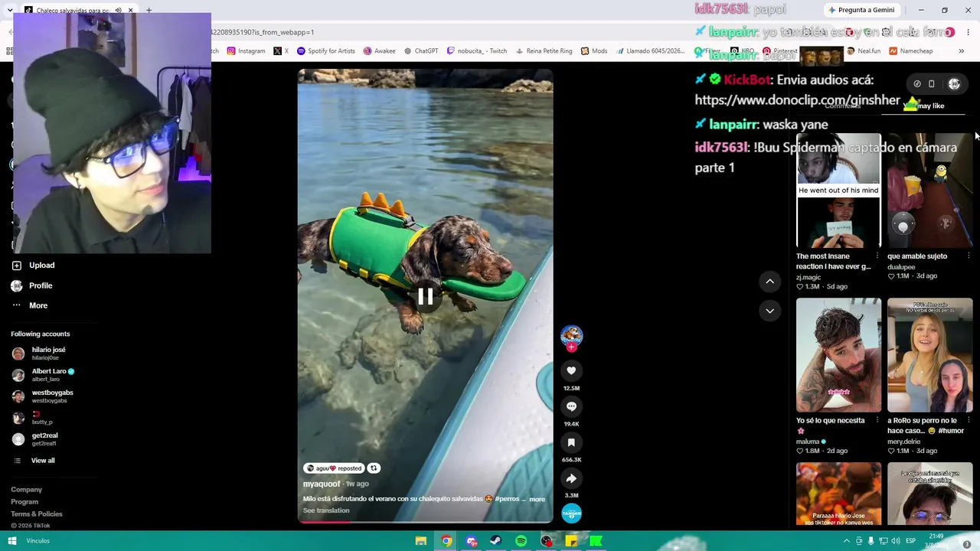
Task: Click See translation under the caption
Action: 326,510
